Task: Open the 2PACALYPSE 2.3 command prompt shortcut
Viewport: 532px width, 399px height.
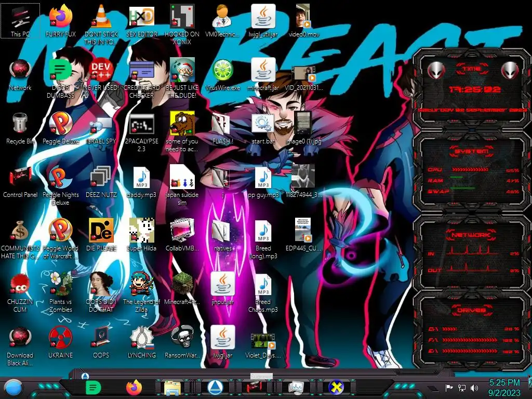Action: pyautogui.click(x=141, y=132)
